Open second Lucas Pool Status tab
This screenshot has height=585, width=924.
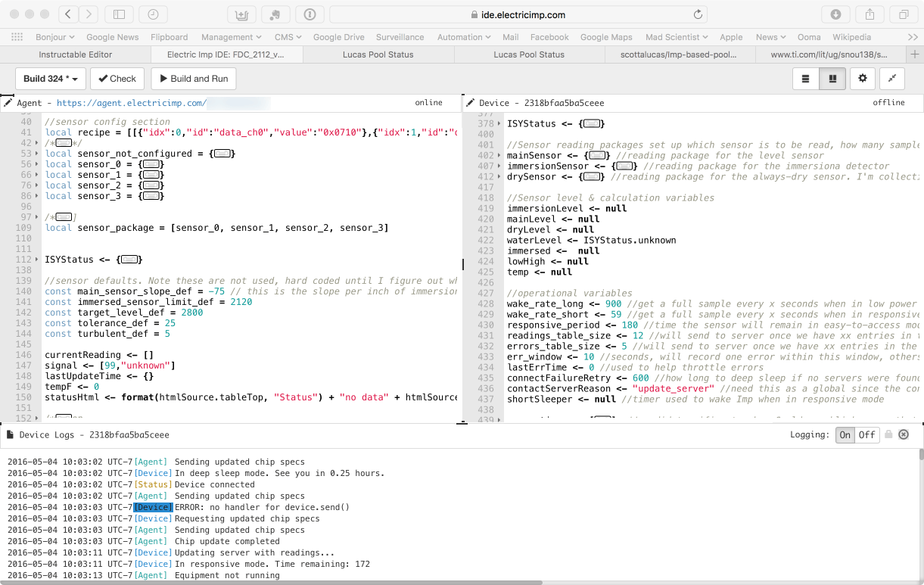coord(529,54)
